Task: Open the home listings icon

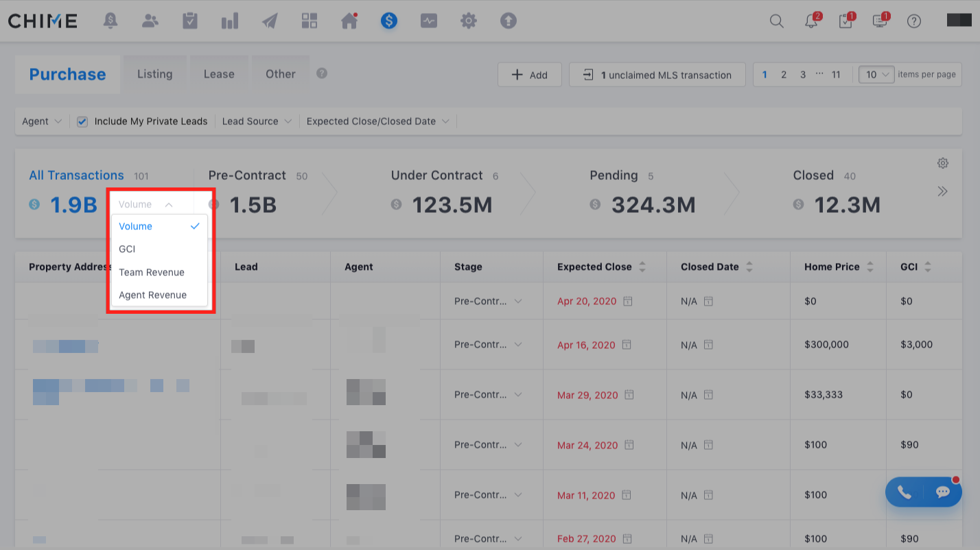Action: tap(349, 21)
